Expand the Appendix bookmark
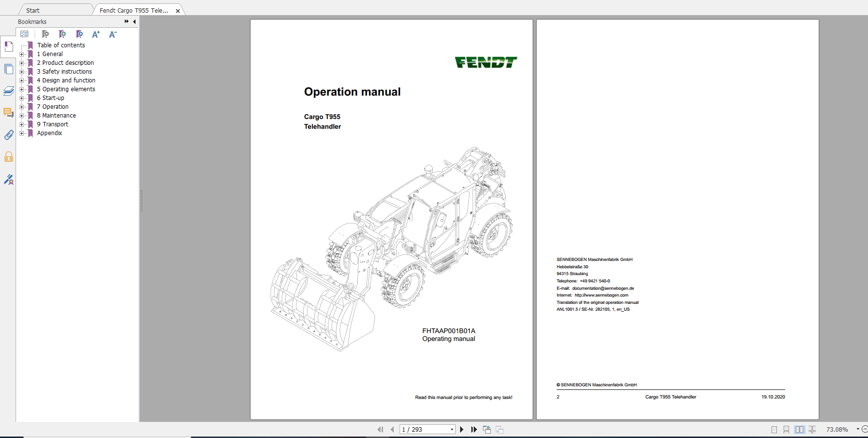This screenshot has height=438, width=868. [21, 133]
